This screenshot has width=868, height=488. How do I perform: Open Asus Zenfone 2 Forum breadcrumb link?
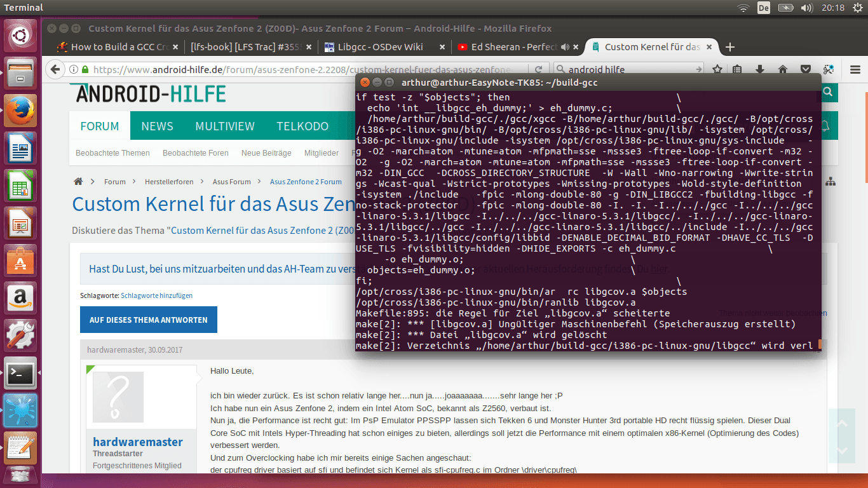pos(306,182)
